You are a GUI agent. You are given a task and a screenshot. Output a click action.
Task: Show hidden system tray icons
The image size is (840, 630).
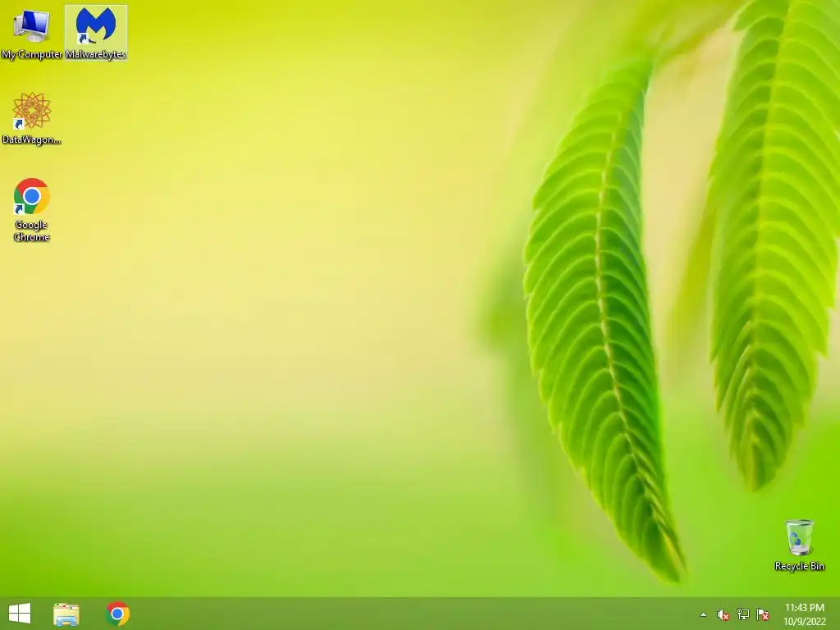pyautogui.click(x=703, y=614)
